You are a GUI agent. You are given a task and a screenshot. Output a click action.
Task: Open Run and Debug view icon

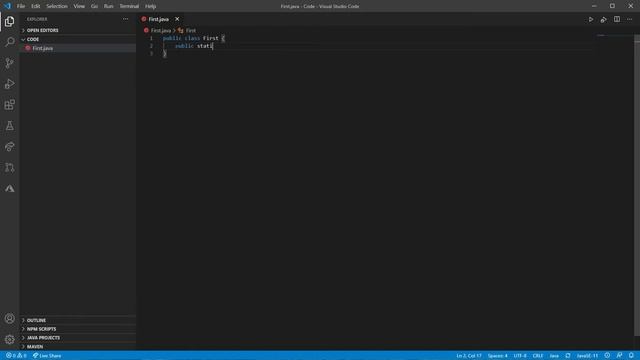(x=9, y=84)
